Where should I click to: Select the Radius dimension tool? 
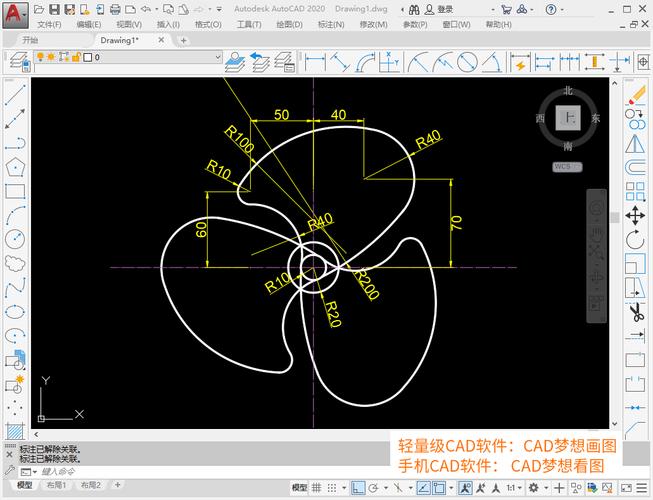coord(418,62)
